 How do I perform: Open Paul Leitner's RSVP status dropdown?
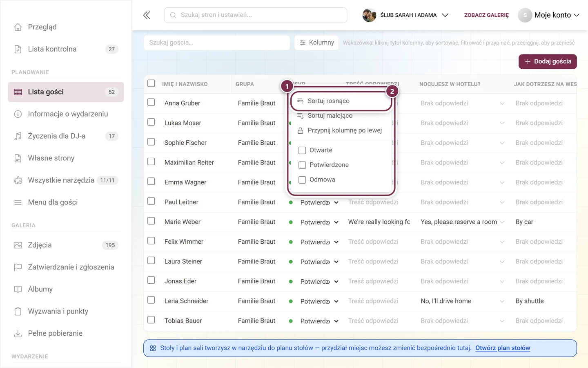coord(319,202)
